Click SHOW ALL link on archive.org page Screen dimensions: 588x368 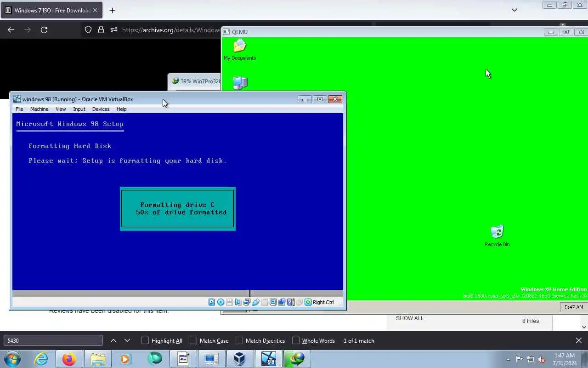click(410, 318)
